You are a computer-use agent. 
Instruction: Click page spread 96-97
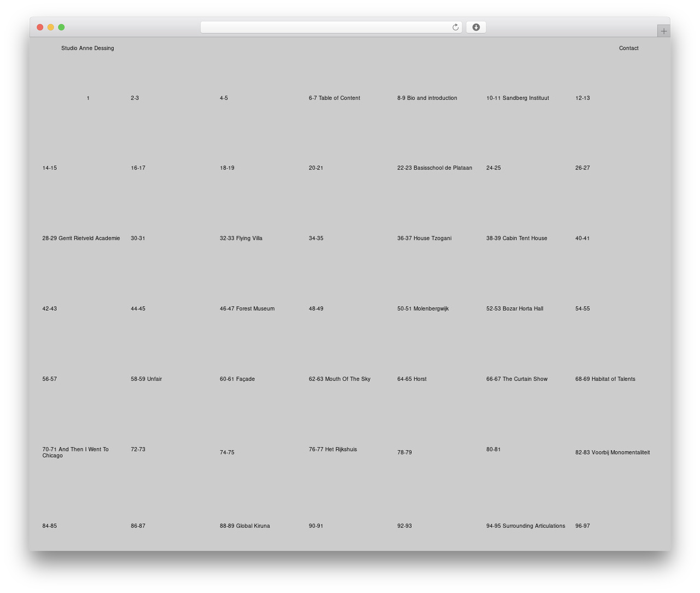[582, 526]
